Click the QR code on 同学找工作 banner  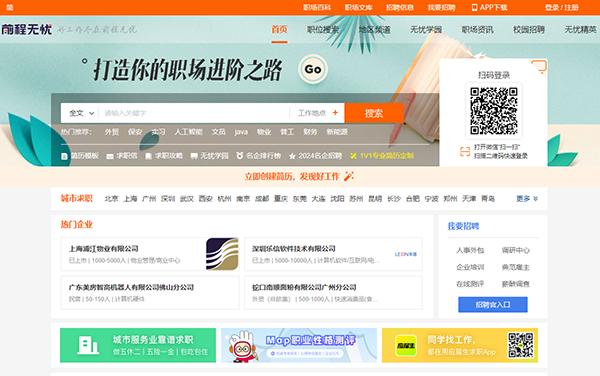coord(520,345)
